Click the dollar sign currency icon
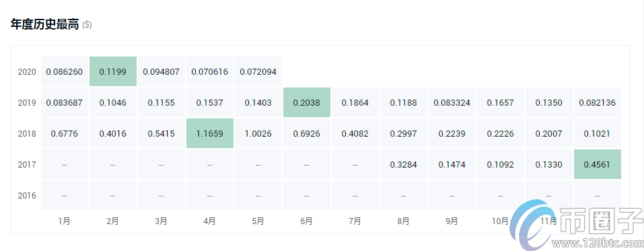The height and width of the screenshot is (251, 644). coord(87,25)
